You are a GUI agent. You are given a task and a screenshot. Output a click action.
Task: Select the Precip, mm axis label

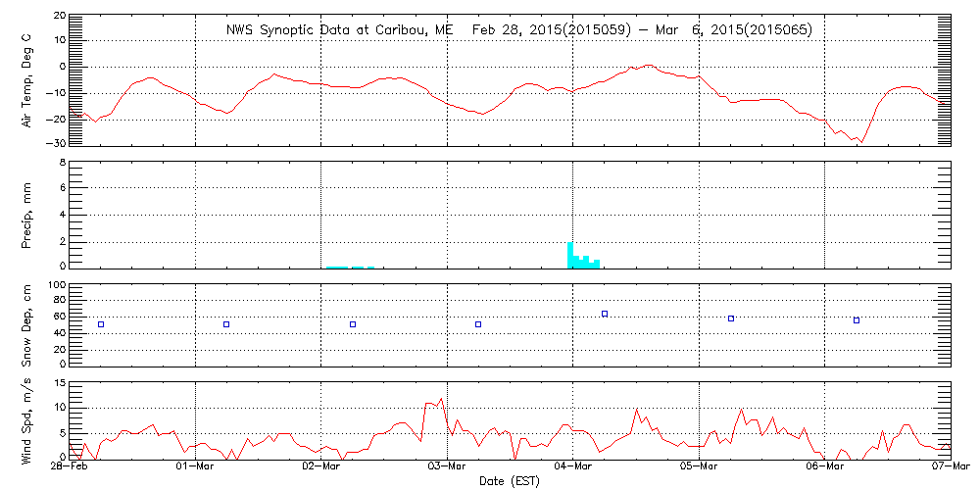point(28,213)
